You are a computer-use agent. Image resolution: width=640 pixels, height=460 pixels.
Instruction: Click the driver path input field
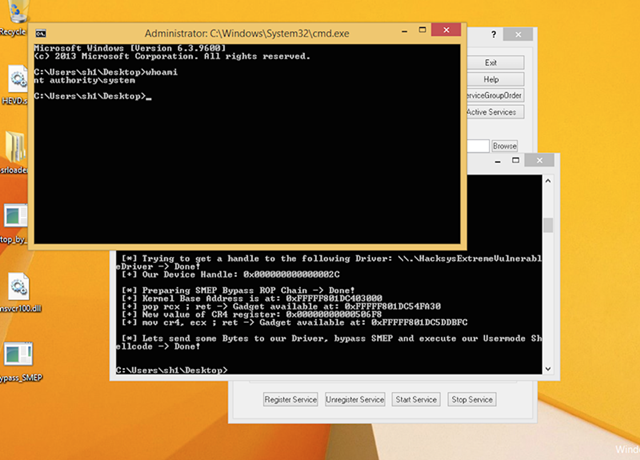pos(478,146)
